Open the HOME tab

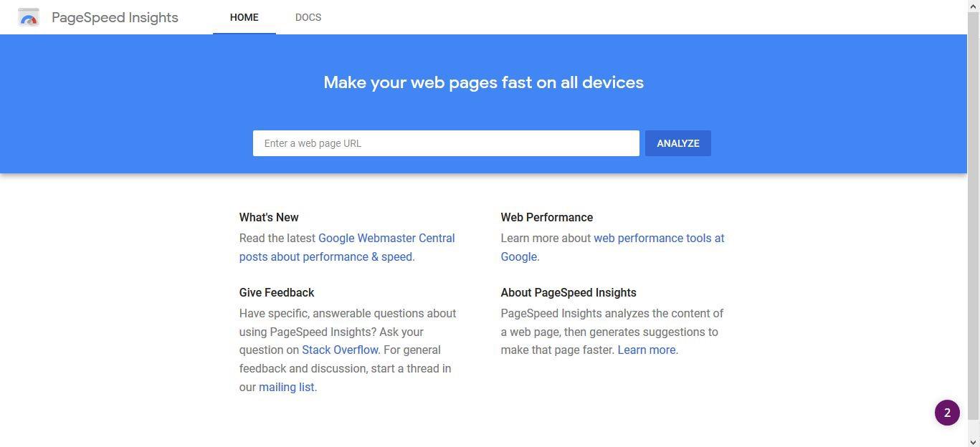click(x=244, y=17)
